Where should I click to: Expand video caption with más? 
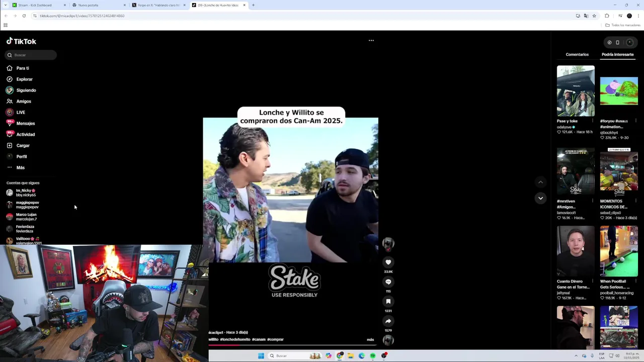[370, 339]
